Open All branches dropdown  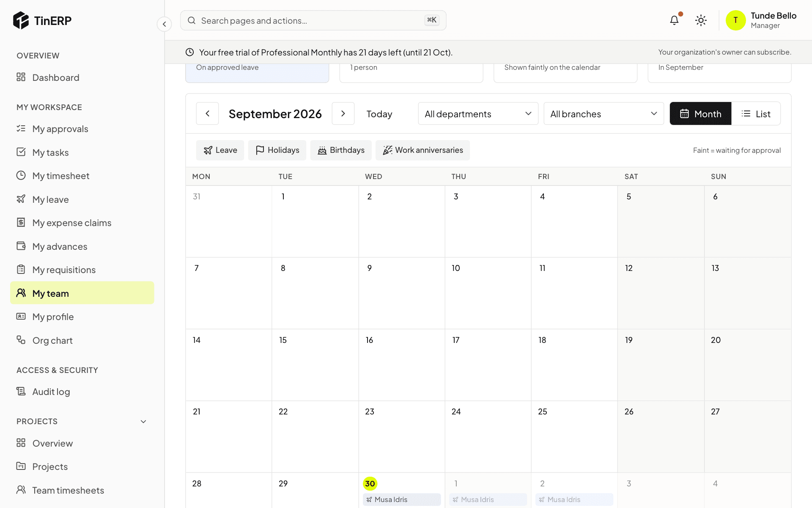coord(604,113)
